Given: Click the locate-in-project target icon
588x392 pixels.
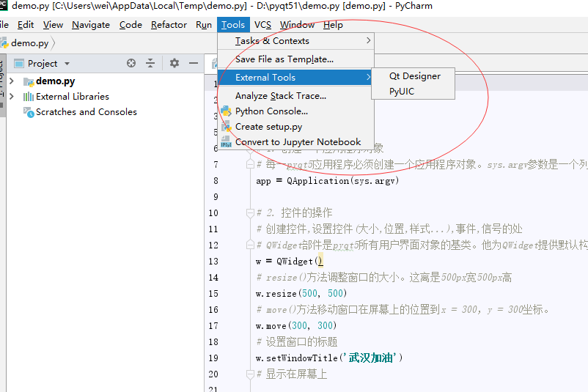Looking at the screenshot, I should click(x=131, y=63).
